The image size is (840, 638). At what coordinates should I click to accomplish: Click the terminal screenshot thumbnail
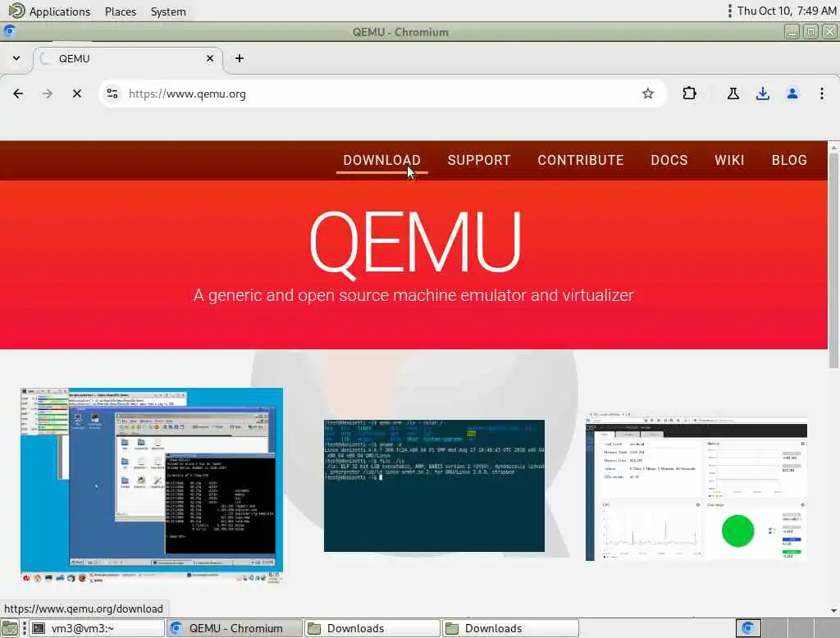click(x=434, y=485)
